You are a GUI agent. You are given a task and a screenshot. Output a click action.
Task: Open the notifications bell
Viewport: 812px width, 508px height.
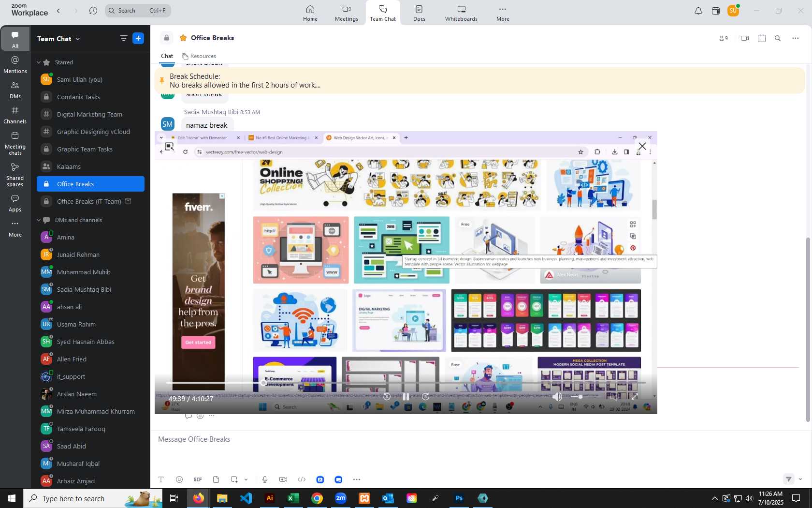pos(698,11)
